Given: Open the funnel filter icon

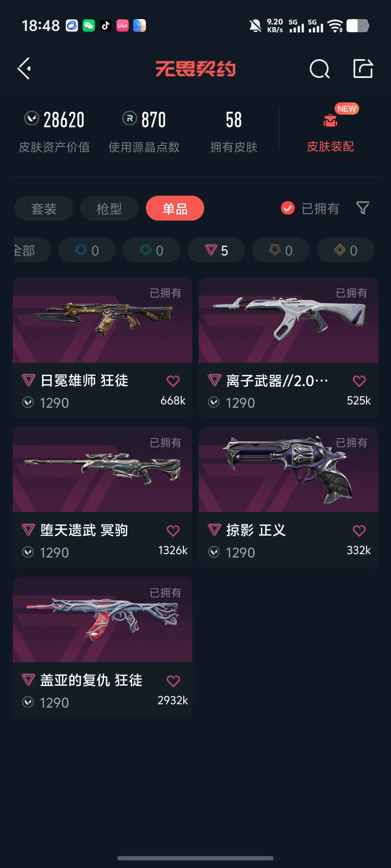Looking at the screenshot, I should coord(363,208).
